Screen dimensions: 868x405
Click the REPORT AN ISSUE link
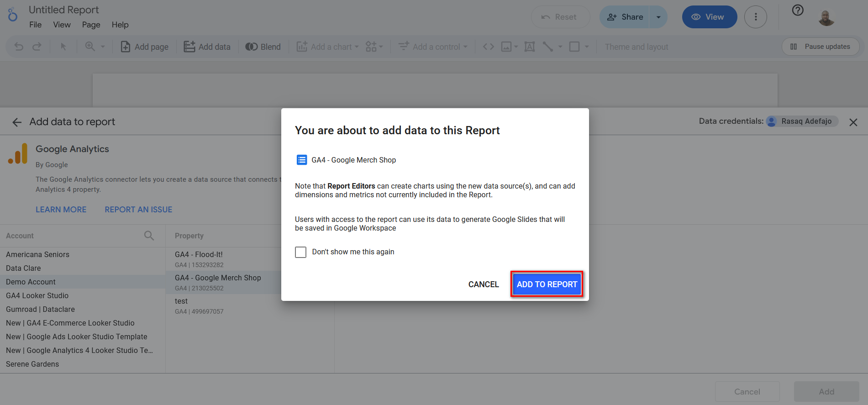[138, 210]
